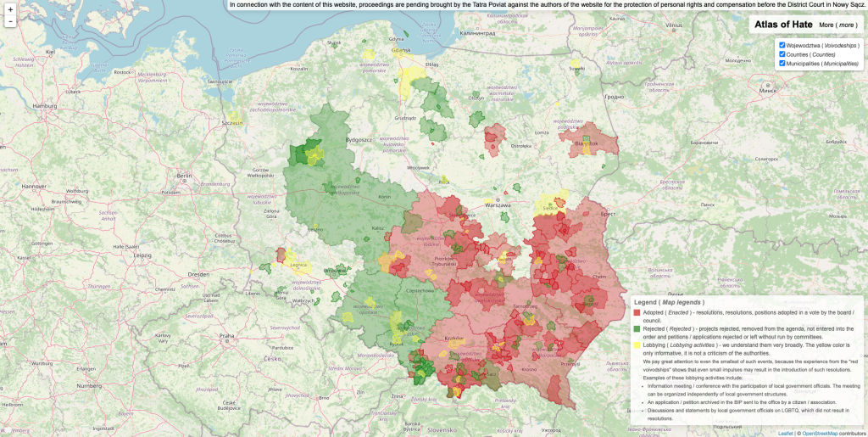The width and height of the screenshot is (868, 437).
Task: Click the yellow Lobbying legend swatch
Action: [x=637, y=345]
